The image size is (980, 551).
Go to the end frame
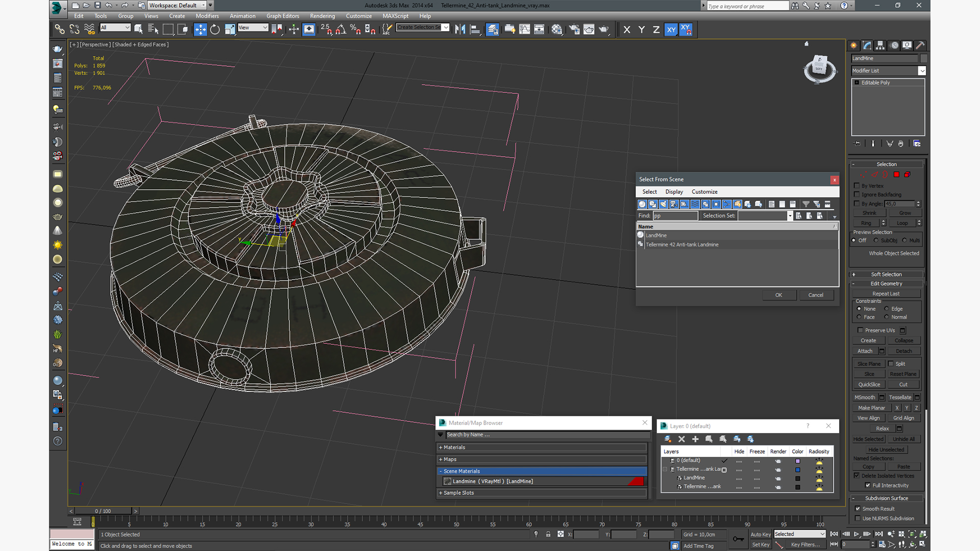click(x=878, y=534)
